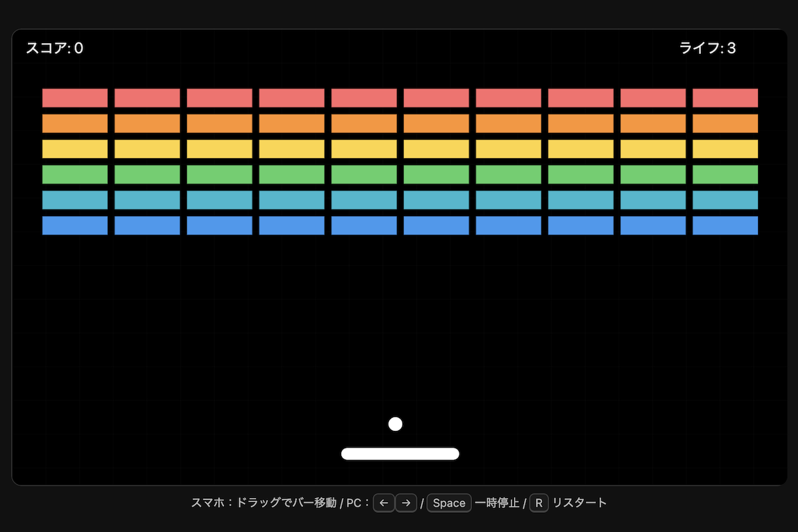Click the 一時停止 pause label
The image size is (798, 532).
click(x=496, y=503)
